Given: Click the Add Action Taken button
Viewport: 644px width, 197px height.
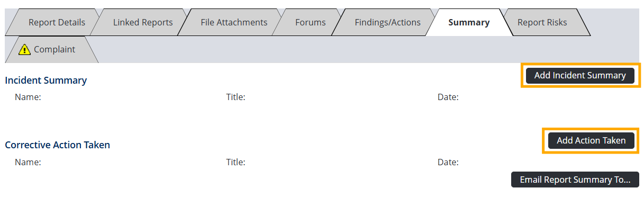Looking at the screenshot, I should click(x=591, y=140).
